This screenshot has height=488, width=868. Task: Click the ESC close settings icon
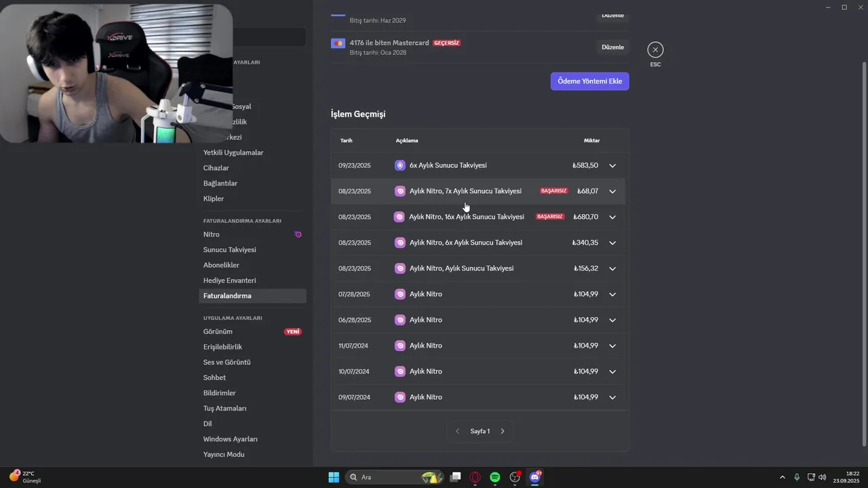[655, 49]
